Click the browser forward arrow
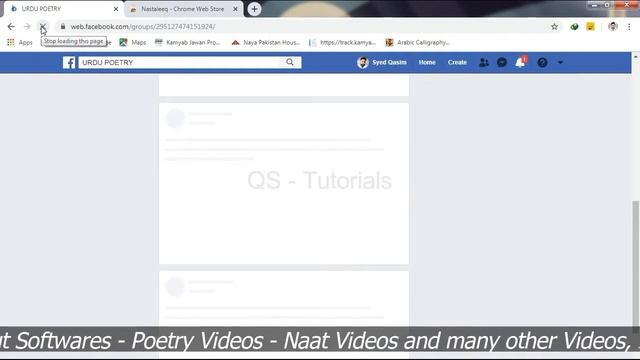This screenshot has height=360, width=640. (x=27, y=27)
